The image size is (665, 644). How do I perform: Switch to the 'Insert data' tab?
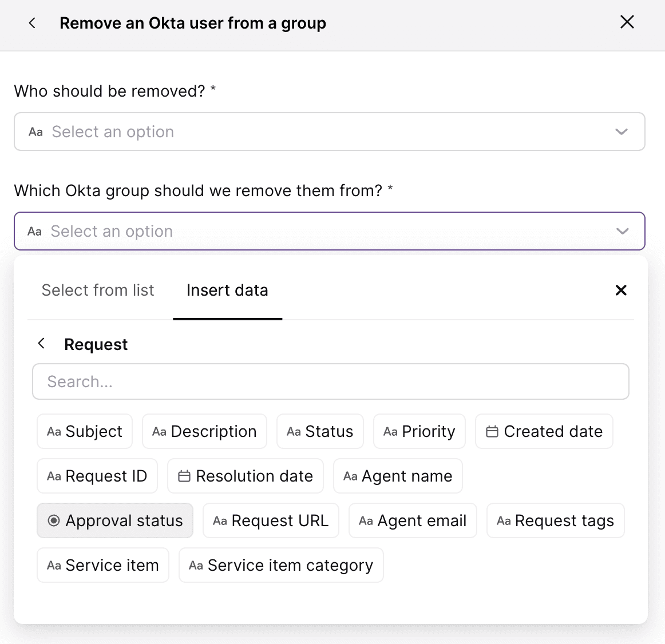coord(227,291)
